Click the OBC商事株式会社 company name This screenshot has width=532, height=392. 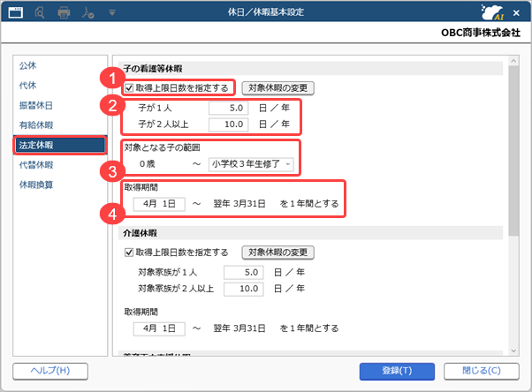(x=481, y=33)
